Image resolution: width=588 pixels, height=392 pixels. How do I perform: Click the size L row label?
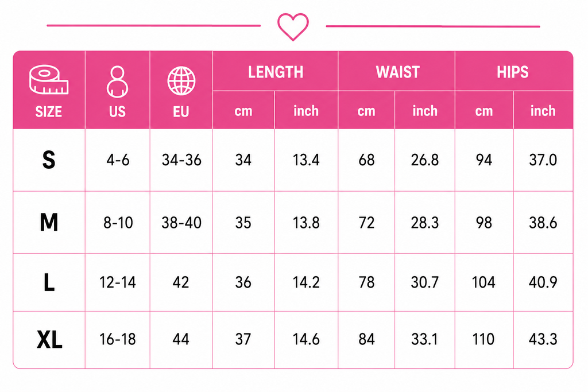49,282
